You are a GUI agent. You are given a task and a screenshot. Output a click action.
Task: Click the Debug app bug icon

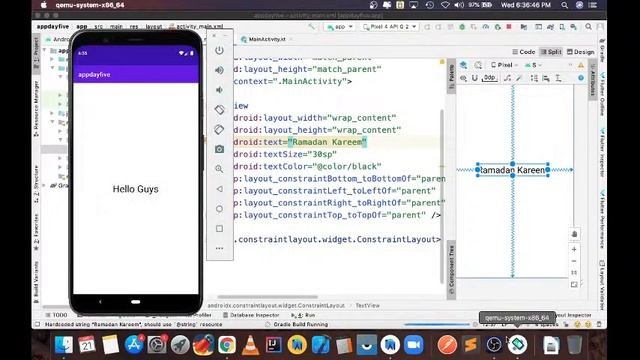coord(462,27)
